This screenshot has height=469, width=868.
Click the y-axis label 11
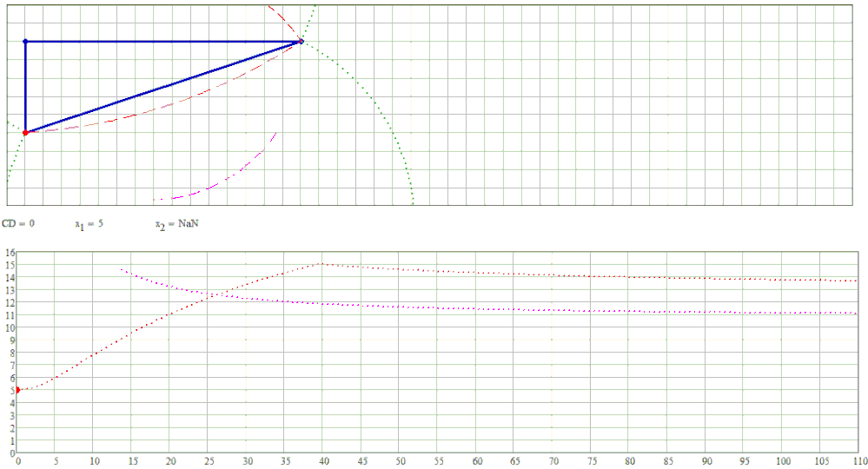click(x=10, y=314)
